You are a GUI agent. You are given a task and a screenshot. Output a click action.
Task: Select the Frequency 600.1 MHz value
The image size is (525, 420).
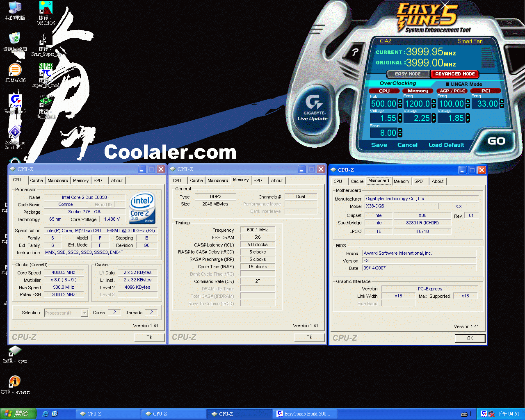point(258,230)
